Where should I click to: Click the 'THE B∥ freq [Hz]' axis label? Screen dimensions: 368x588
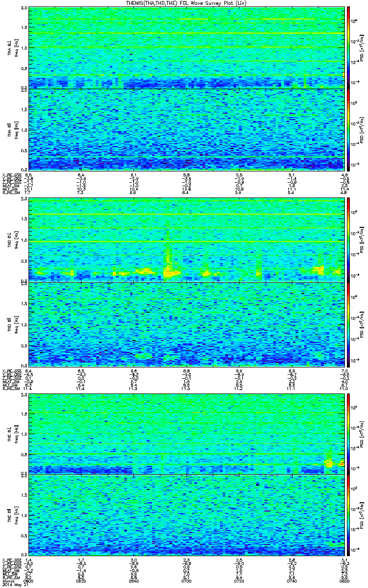pyautogui.click(x=12, y=515)
